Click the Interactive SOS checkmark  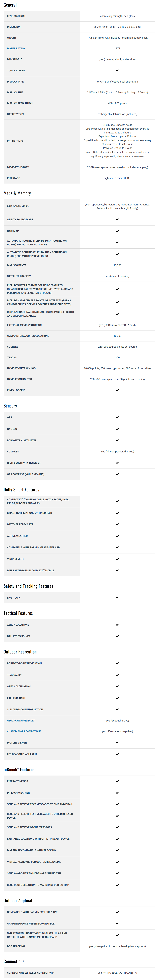point(117,781)
